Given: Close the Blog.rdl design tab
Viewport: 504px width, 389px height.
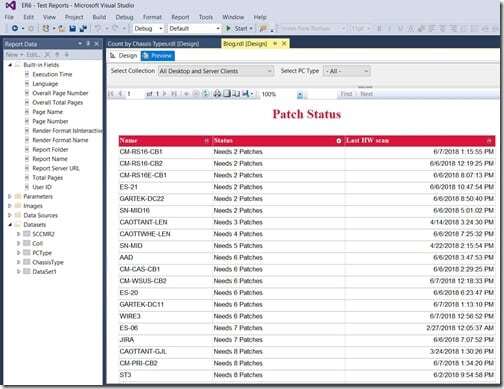Looking at the screenshot, I should pyautogui.click(x=284, y=44).
